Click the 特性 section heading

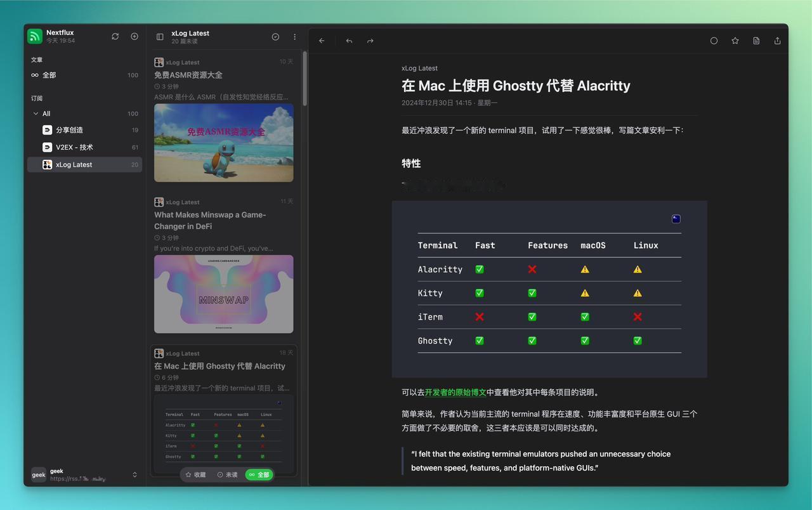click(x=411, y=164)
